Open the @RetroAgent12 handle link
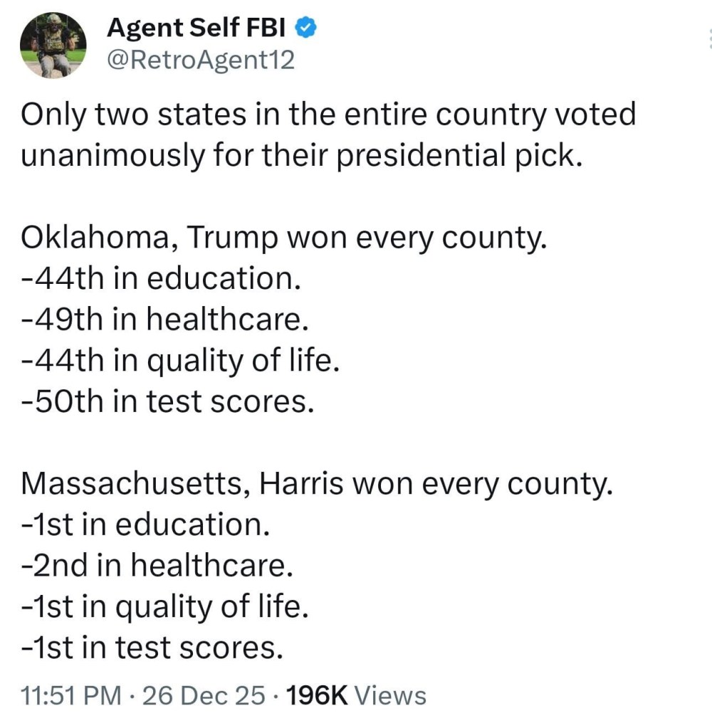This screenshot has width=712, height=728. point(200,60)
